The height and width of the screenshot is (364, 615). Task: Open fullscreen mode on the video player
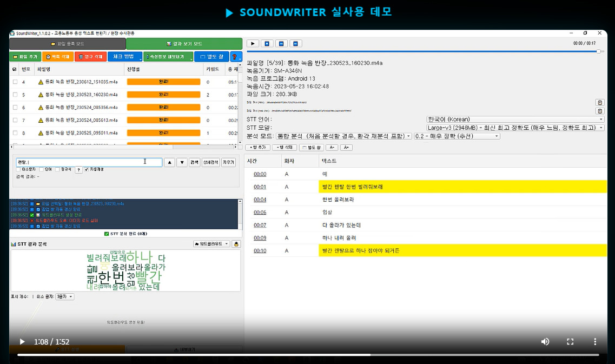pos(570,342)
